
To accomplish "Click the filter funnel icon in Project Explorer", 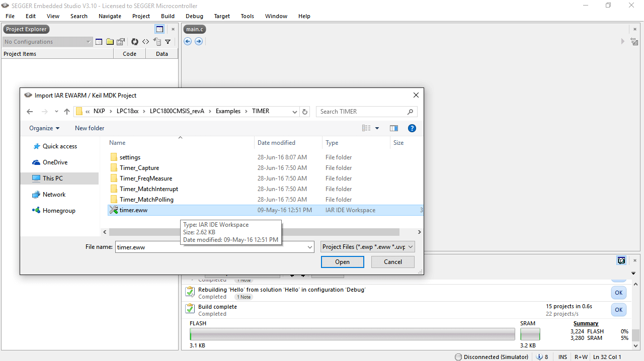I will [x=168, y=42].
